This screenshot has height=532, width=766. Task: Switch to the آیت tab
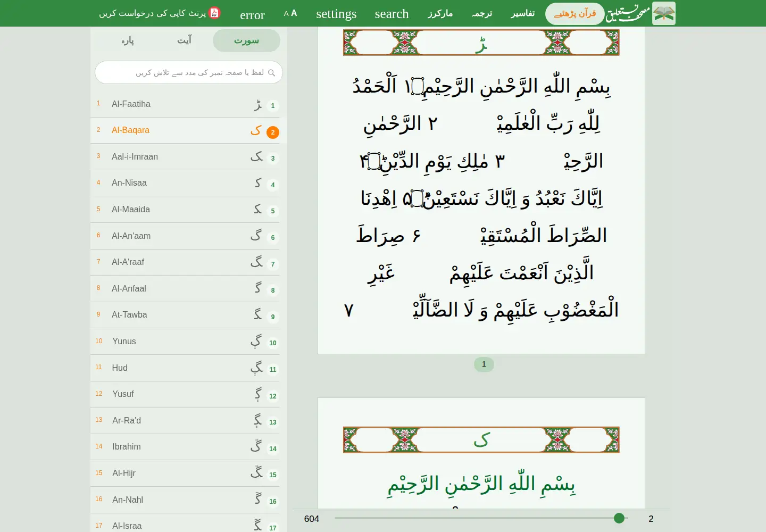pyautogui.click(x=184, y=40)
